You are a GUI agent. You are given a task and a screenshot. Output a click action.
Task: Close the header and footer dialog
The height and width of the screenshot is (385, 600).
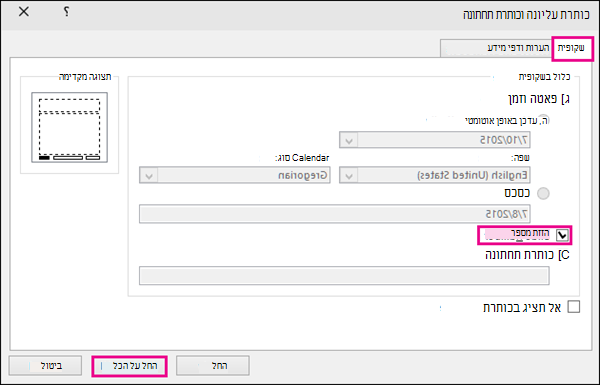pos(24,12)
